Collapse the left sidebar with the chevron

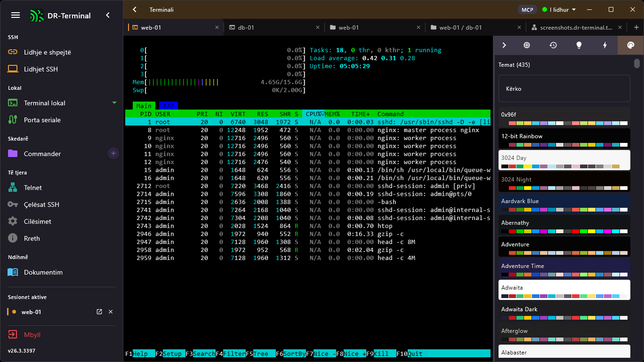tap(108, 15)
